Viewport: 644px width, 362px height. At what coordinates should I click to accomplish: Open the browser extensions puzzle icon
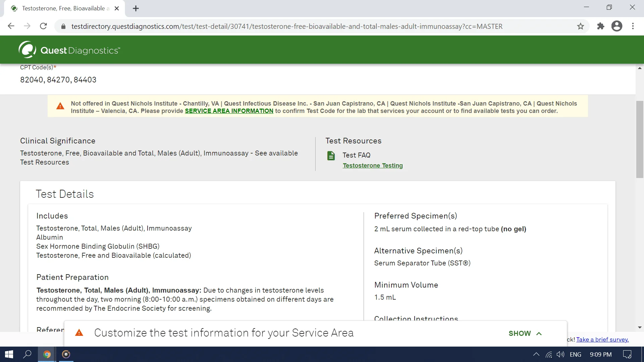pos(601,26)
